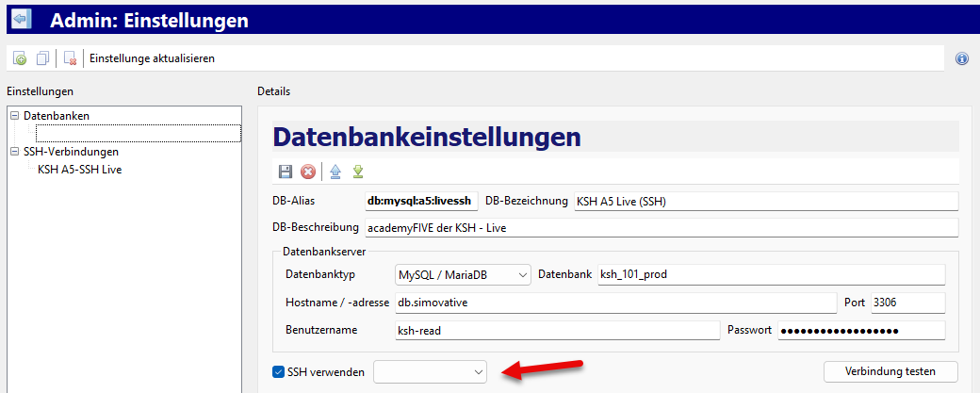Collapse the Datenbanken tree node
980x393 pixels.
(x=14, y=116)
